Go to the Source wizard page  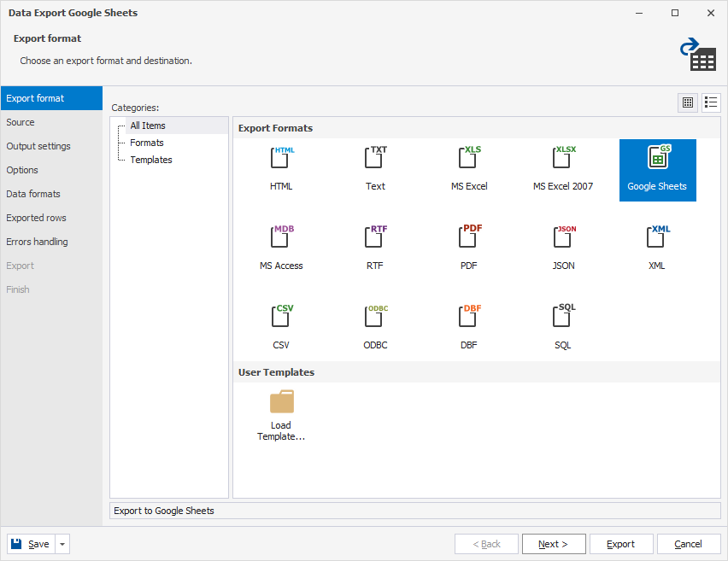pos(51,122)
